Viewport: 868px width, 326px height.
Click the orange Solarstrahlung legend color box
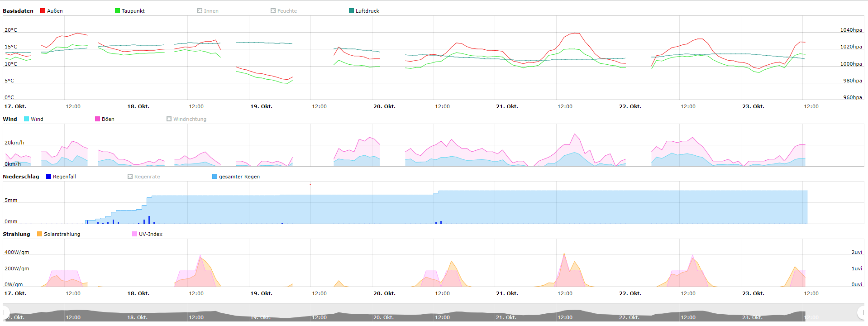[39, 234]
